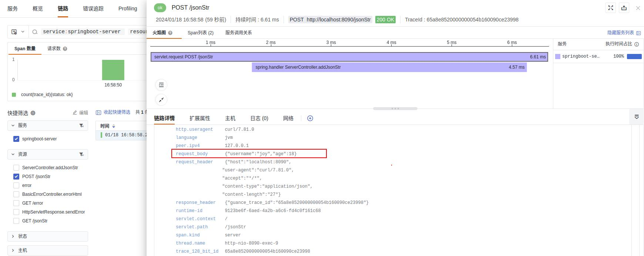Click the 隐藏服务列表 link

621,33
